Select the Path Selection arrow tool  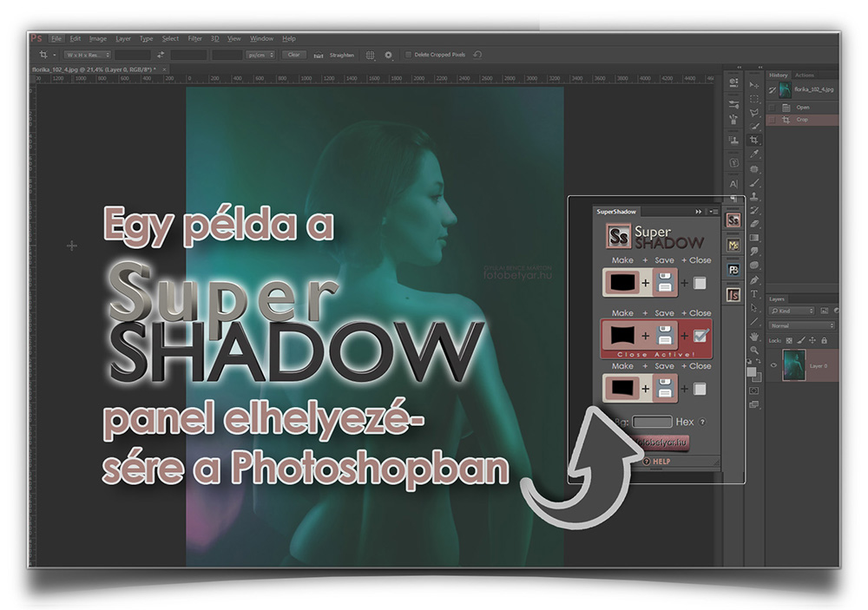(x=754, y=308)
